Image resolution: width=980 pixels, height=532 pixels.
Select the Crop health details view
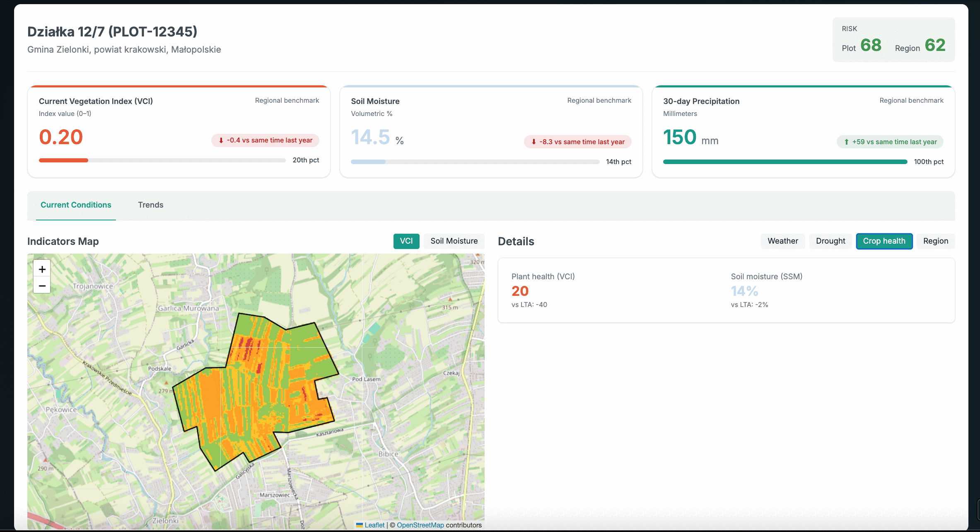[884, 241]
